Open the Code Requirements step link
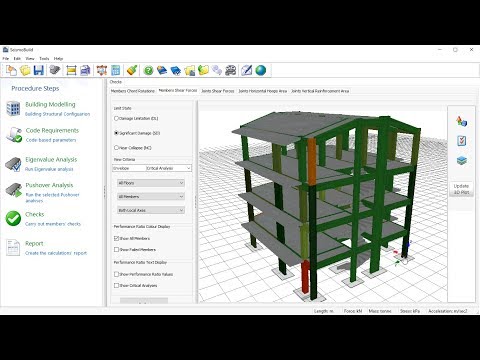Image resolution: width=480 pixels, height=360 pixels. click(x=52, y=130)
